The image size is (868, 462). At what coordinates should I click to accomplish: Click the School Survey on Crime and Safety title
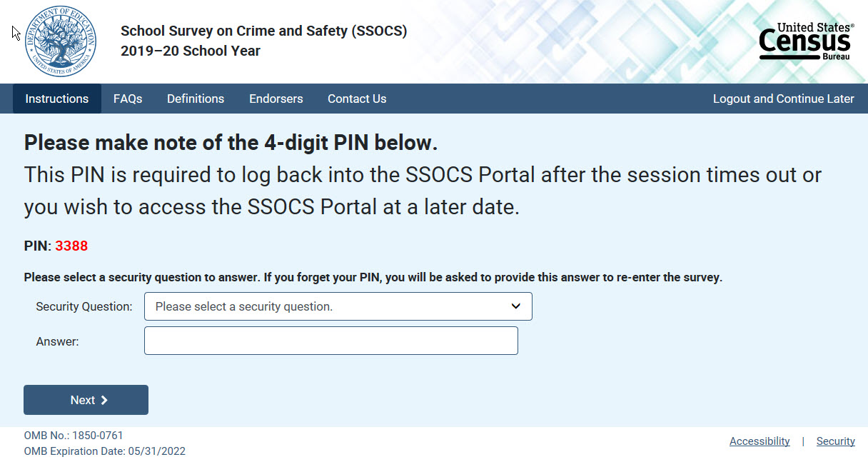tap(263, 31)
